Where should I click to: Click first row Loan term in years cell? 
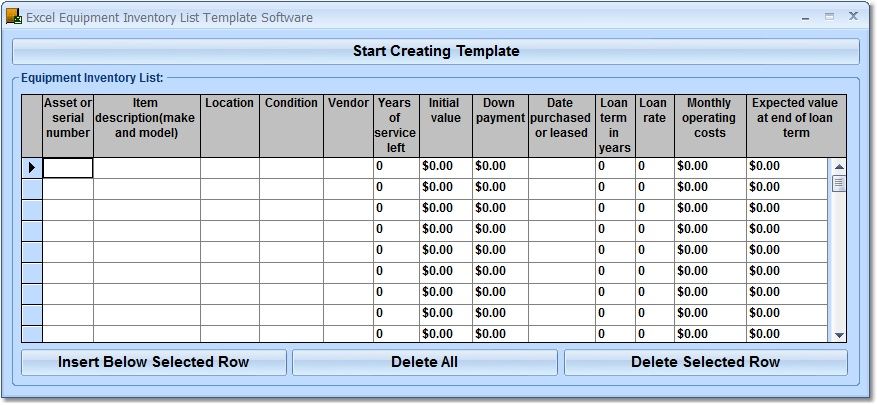(615, 168)
